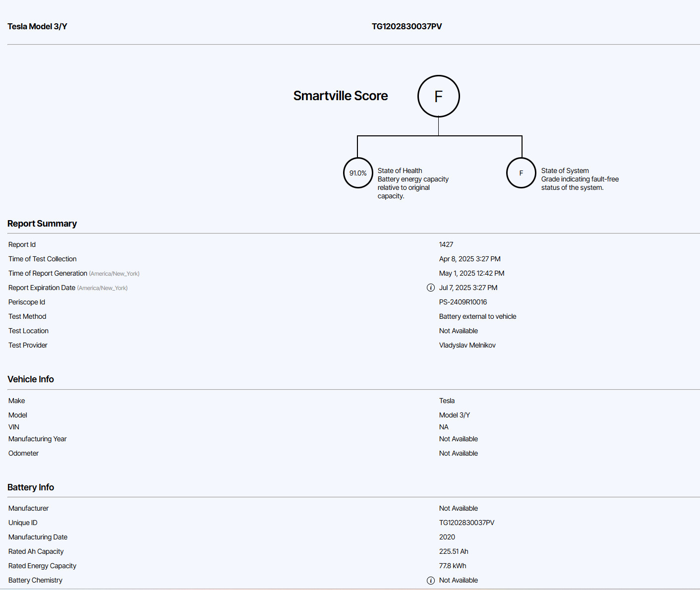Click the State of Health description text

412,183
